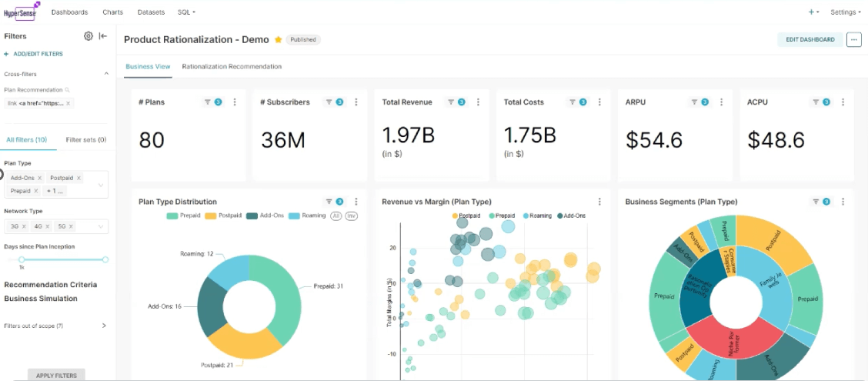Viewport: 868px width, 381px height.
Task: Click the Edit Dashboard button
Action: pyautogui.click(x=810, y=40)
